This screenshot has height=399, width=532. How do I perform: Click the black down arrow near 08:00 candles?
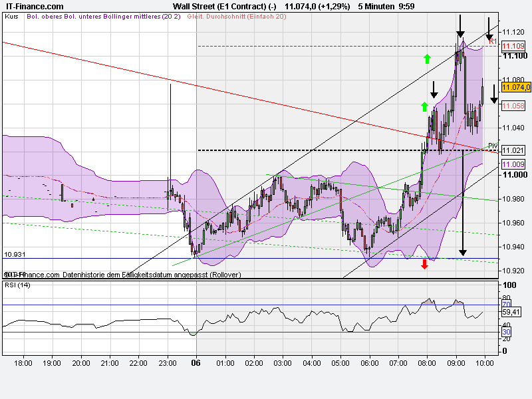434,90
